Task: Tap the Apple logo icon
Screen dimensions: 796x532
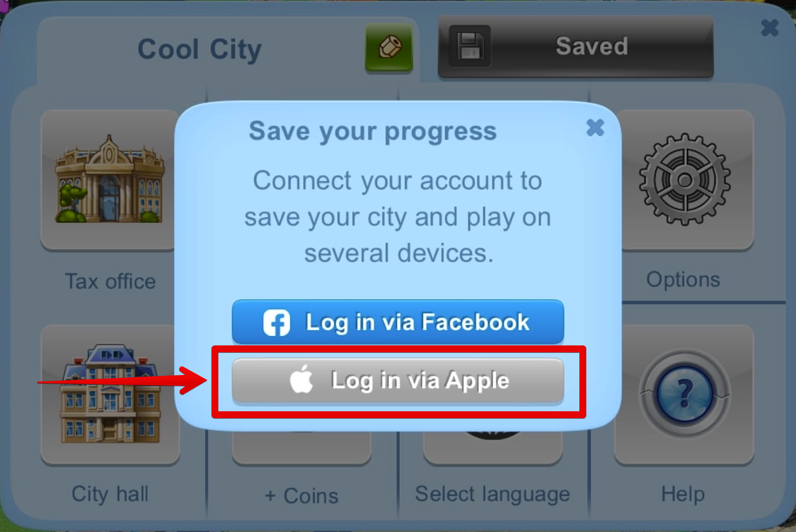Action: (302, 380)
